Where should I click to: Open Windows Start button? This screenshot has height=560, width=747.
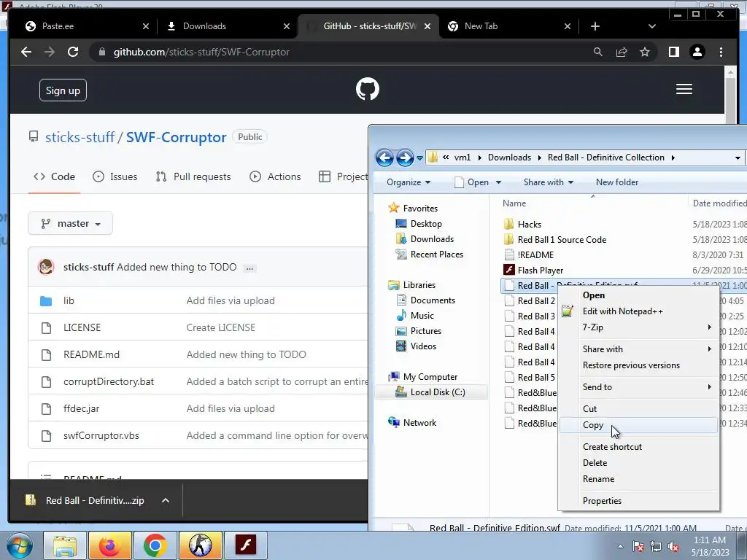19,545
